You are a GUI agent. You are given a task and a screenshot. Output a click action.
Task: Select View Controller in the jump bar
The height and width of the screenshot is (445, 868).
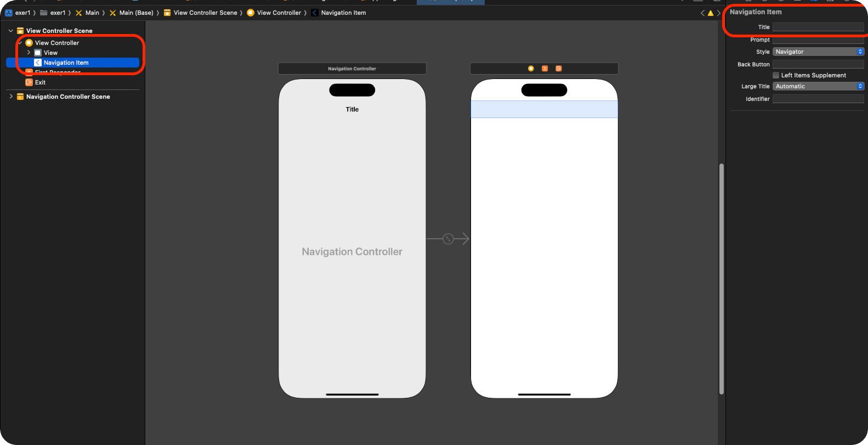click(x=274, y=13)
